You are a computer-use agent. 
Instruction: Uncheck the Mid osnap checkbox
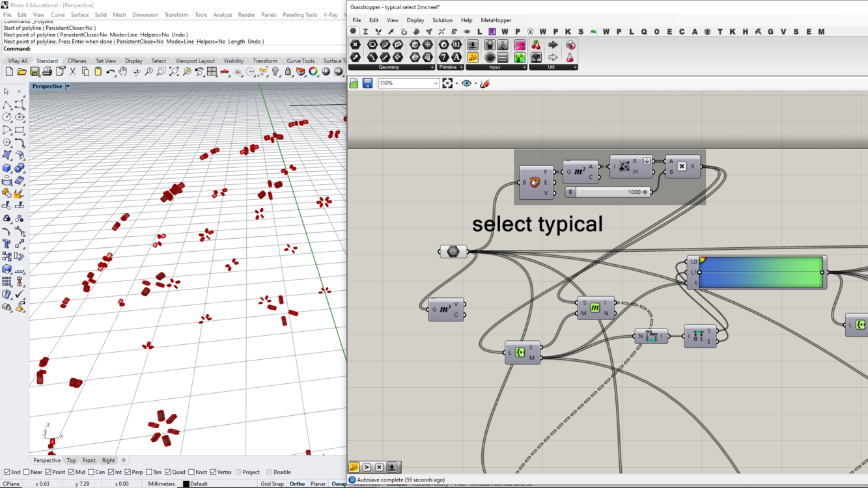click(x=71, y=472)
